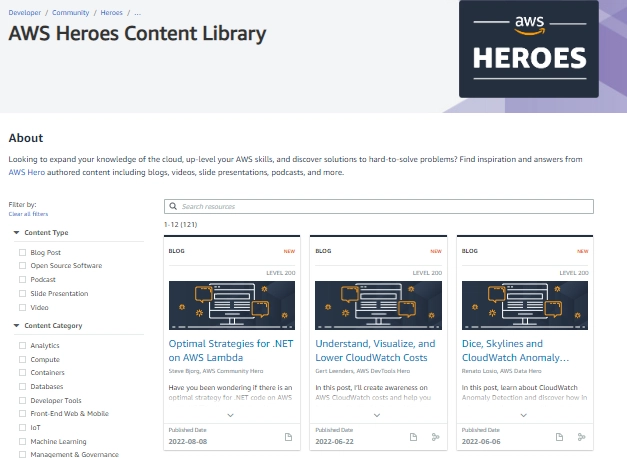Click thumbnail of Lower CloudWatch Costs card
Viewport: 627px width, 458px height.
click(x=378, y=305)
